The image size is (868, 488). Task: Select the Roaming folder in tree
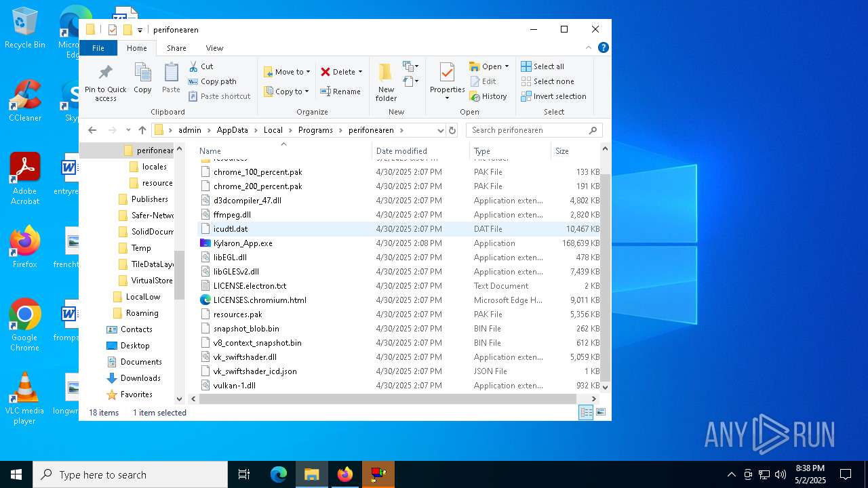(x=142, y=313)
